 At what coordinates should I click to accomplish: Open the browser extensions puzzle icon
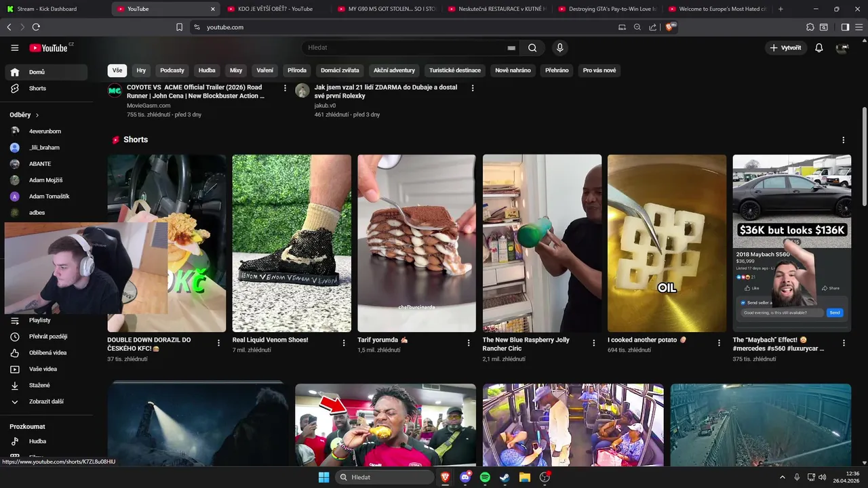pyautogui.click(x=810, y=27)
